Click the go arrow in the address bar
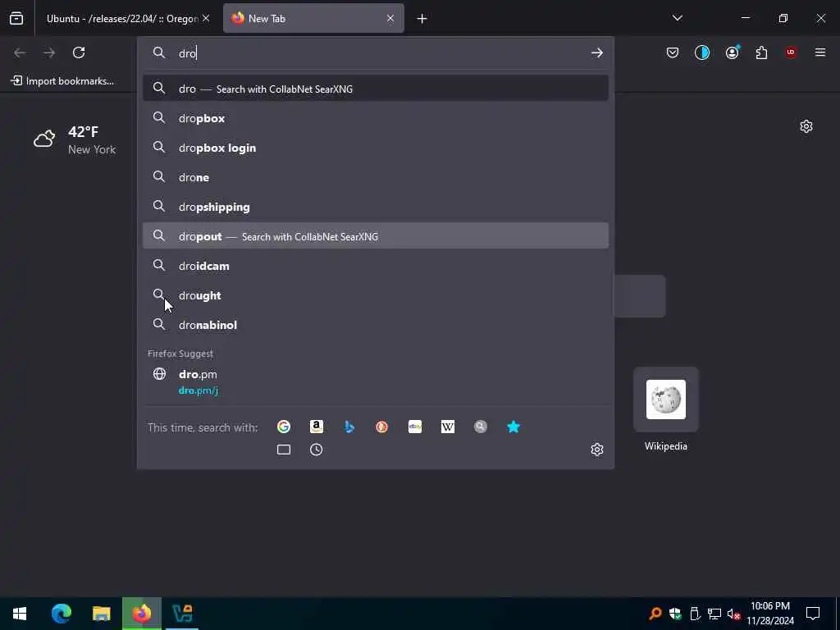The width and height of the screenshot is (840, 630). pos(597,52)
